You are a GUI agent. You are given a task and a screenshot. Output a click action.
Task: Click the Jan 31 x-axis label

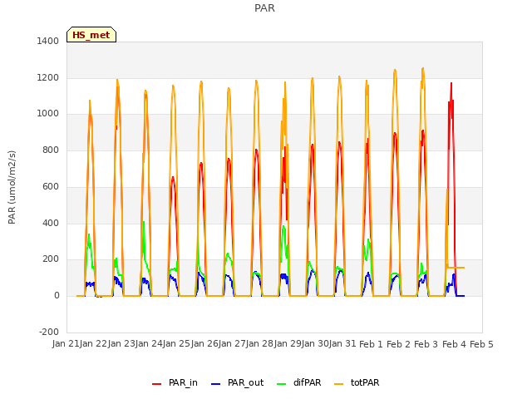click(x=342, y=343)
